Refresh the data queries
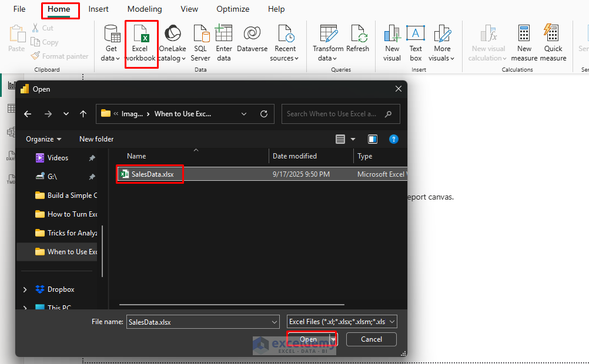Viewport: 589px width, 364px height. pos(357,39)
